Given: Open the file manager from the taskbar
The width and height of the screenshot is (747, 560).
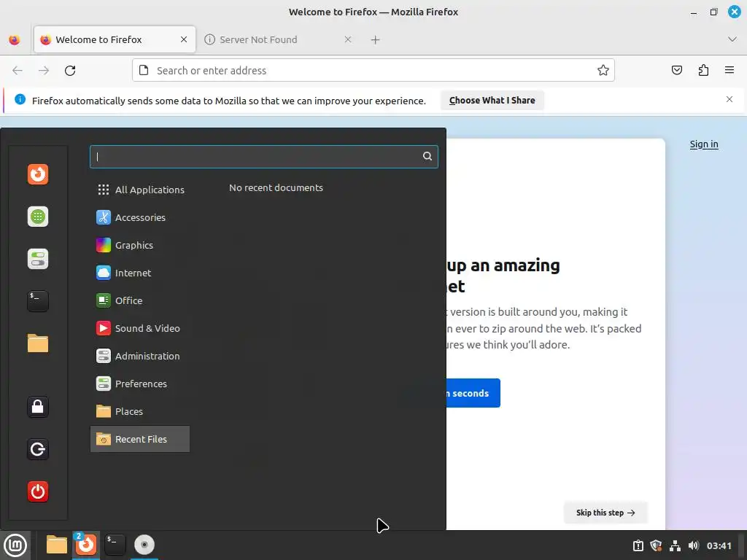Looking at the screenshot, I should click(57, 545).
